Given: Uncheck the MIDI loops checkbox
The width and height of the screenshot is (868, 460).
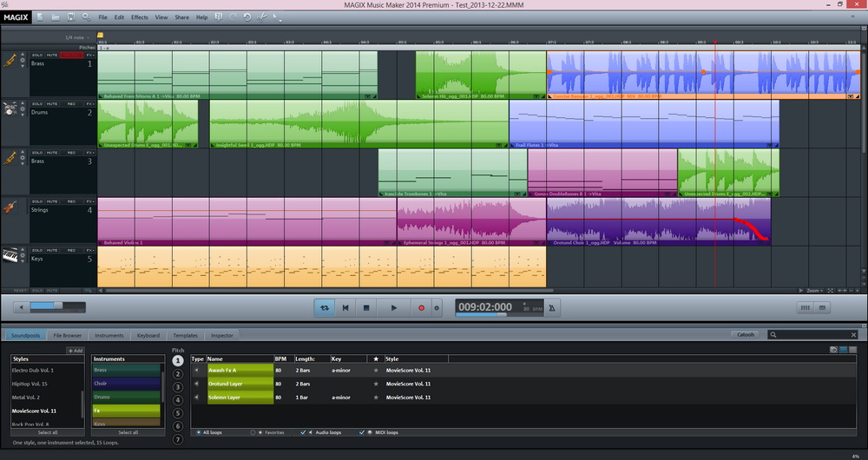Looking at the screenshot, I should coord(362,432).
